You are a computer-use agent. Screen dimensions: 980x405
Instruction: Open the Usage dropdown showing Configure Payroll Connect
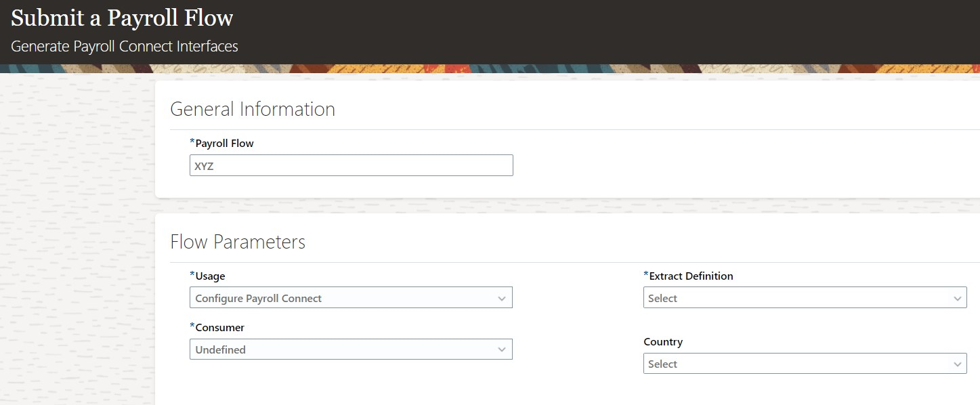(342, 298)
